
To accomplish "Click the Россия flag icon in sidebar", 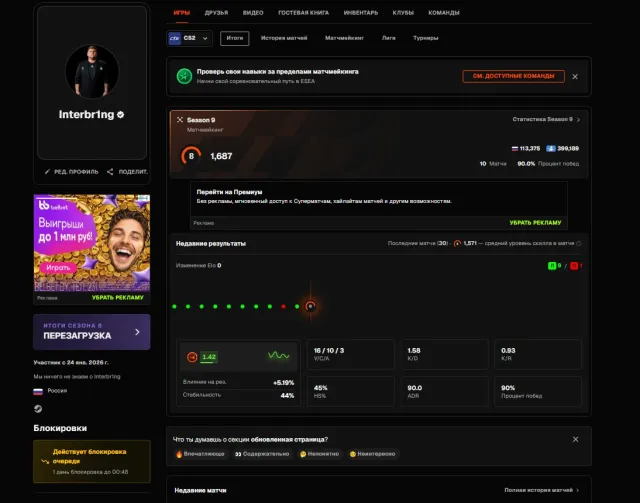I will [38, 392].
